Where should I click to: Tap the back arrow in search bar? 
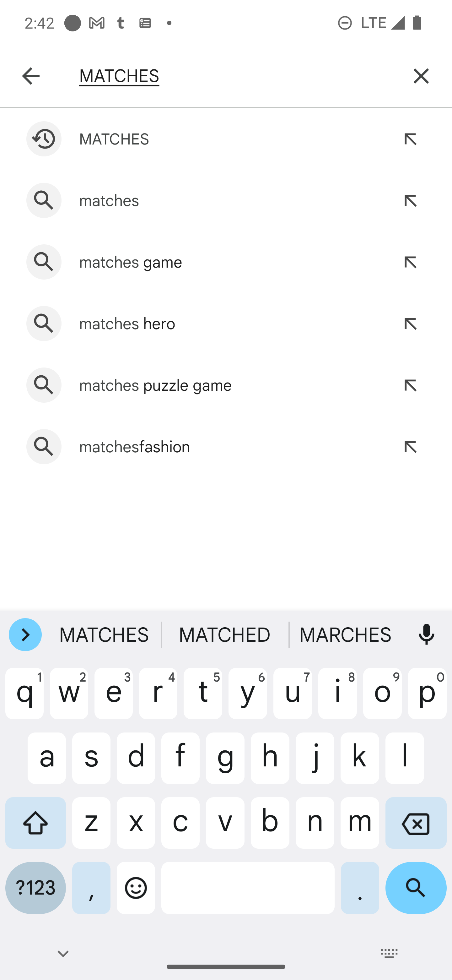click(x=31, y=76)
